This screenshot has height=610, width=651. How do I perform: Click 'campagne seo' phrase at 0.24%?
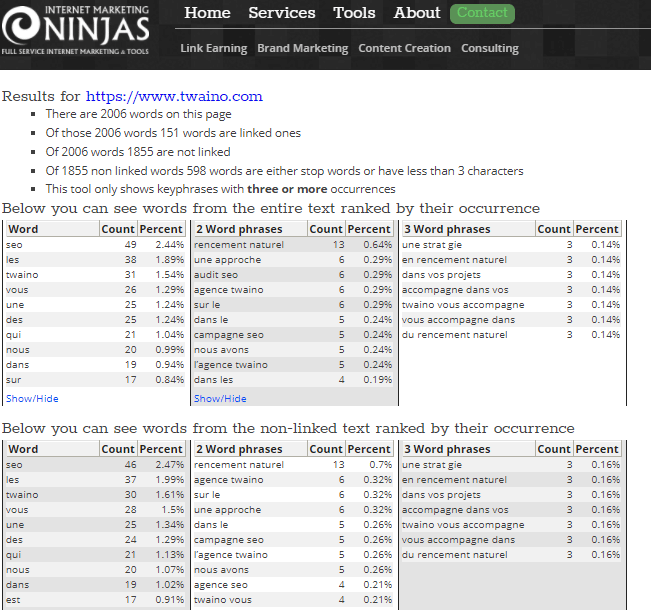229,335
